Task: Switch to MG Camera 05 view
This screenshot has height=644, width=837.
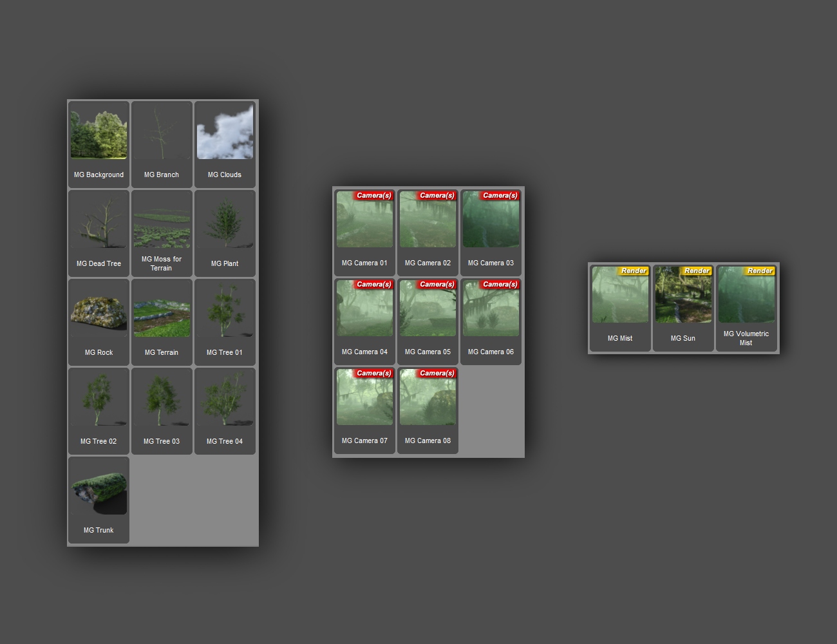Action: tap(428, 321)
